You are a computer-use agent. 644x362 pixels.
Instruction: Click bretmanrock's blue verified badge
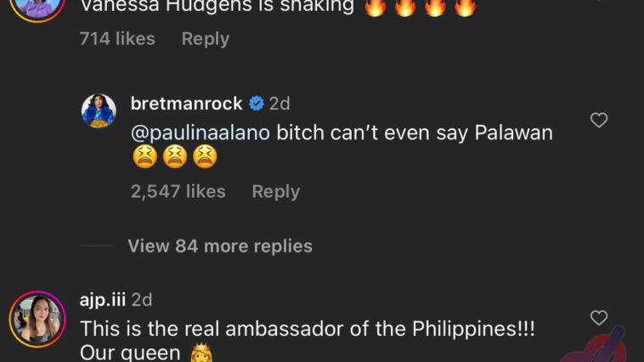pyautogui.click(x=257, y=104)
